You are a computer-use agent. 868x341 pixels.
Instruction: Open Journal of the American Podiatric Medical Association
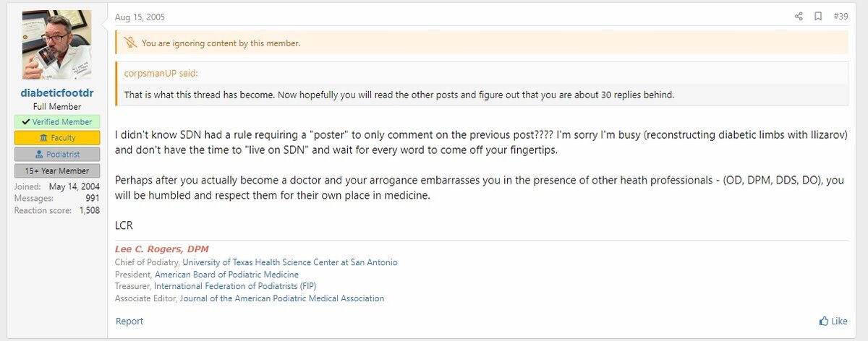[x=282, y=298]
